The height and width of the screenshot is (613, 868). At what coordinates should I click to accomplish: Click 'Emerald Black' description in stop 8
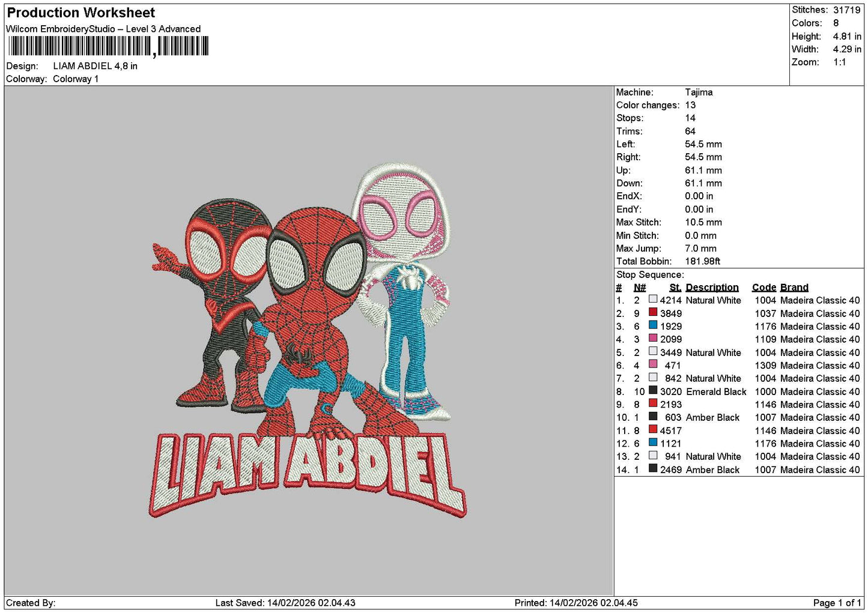[x=716, y=391]
